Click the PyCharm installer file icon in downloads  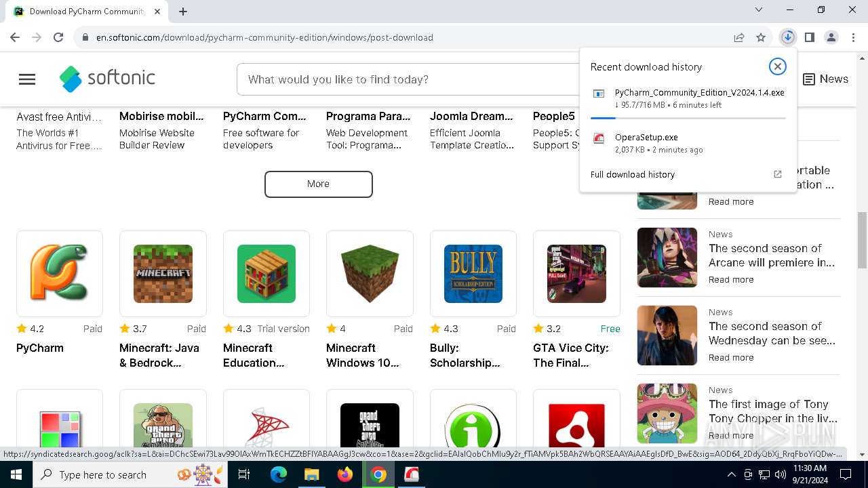click(599, 94)
